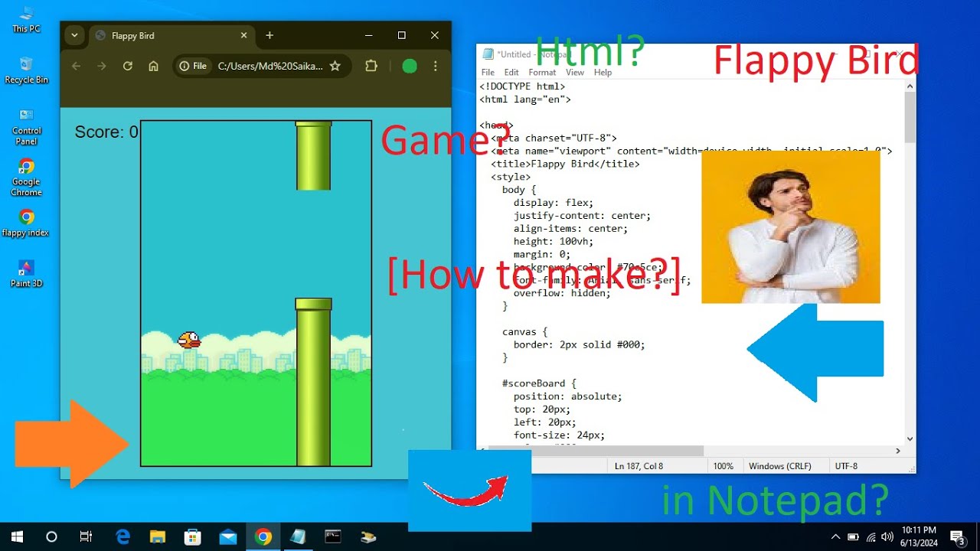Open Task View on the taskbar

point(86,536)
